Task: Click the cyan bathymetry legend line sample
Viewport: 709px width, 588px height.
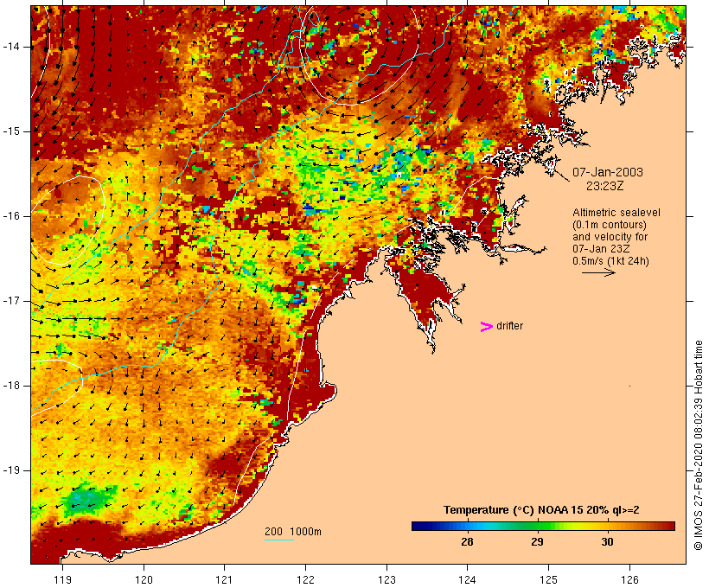Action: point(279,540)
